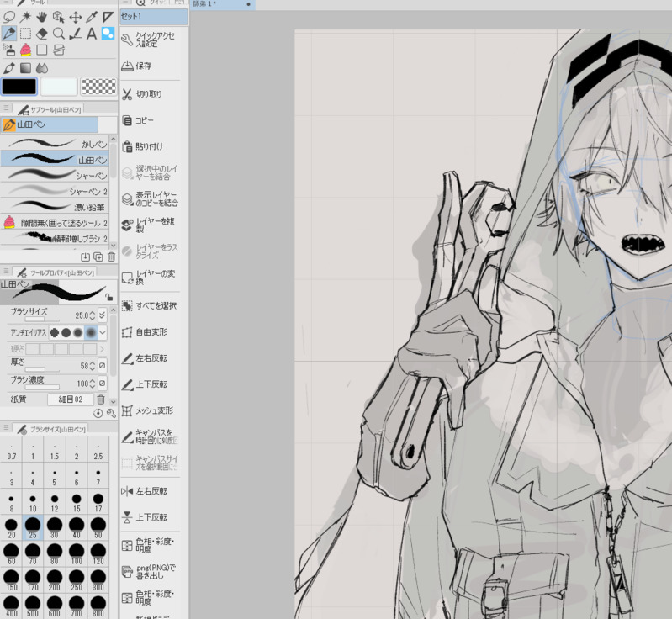Select the Blend droplets tool
The height and width of the screenshot is (619, 672).
(x=42, y=68)
